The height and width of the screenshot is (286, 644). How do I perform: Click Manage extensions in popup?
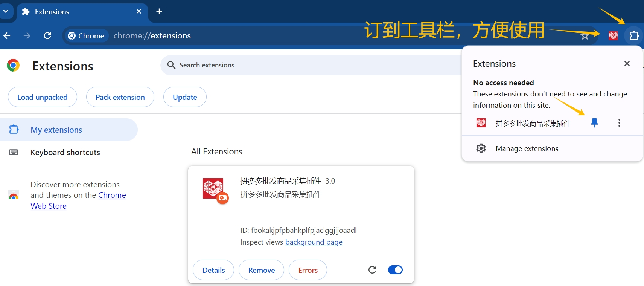pos(527,148)
